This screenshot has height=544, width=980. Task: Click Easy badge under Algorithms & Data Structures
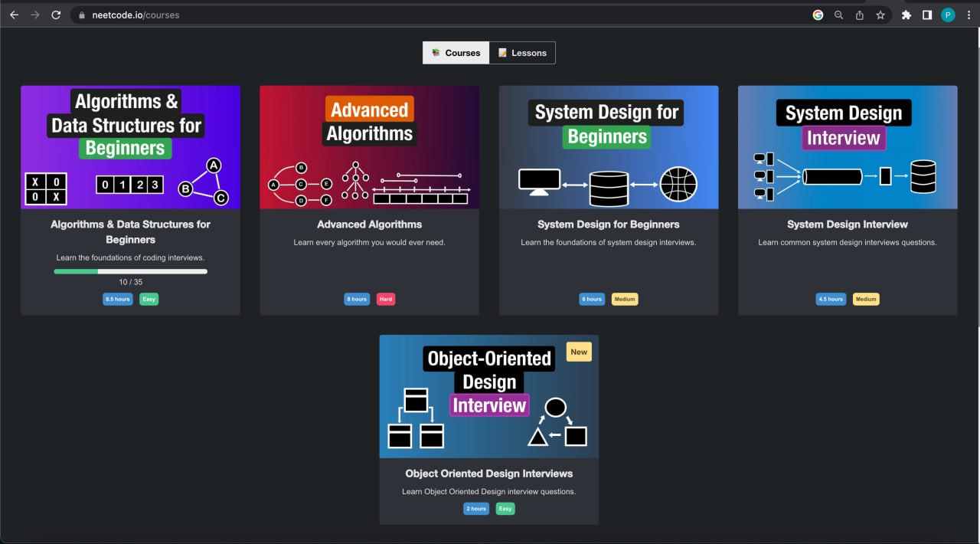149,299
